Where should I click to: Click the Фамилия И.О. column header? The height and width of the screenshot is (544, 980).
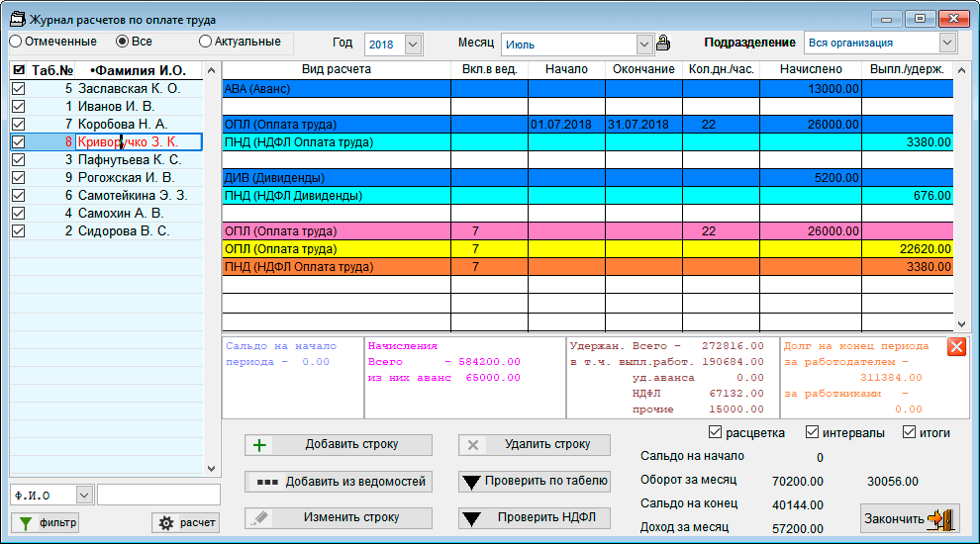pos(139,70)
